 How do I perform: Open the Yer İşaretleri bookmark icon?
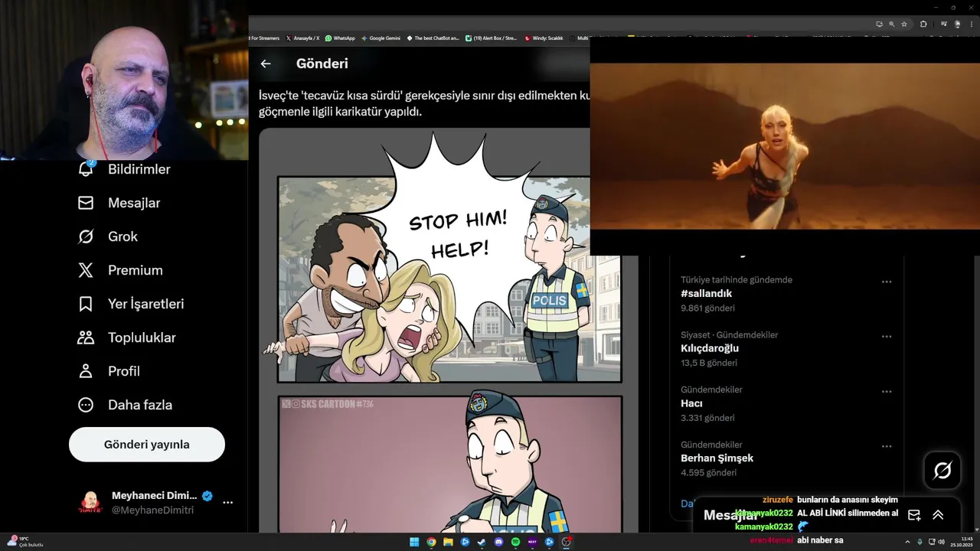tap(86, 304)
